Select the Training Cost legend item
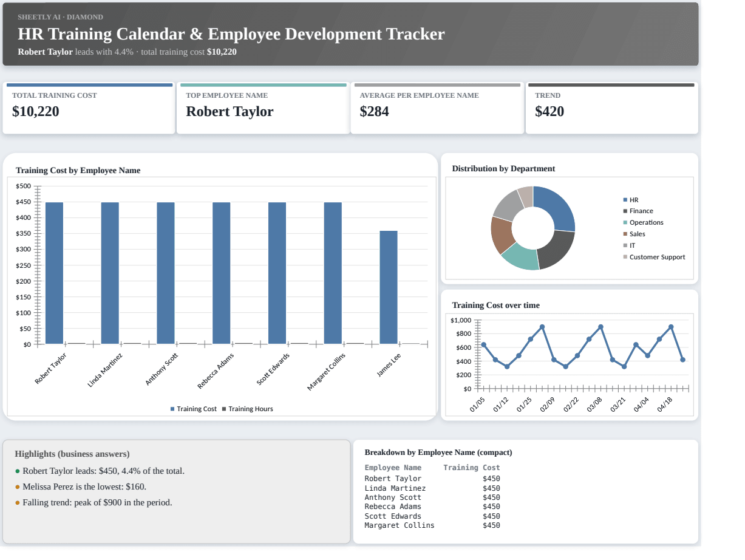The width and height of the screenshot is (745, 560). pyautogui.click(x=194, y=409)
